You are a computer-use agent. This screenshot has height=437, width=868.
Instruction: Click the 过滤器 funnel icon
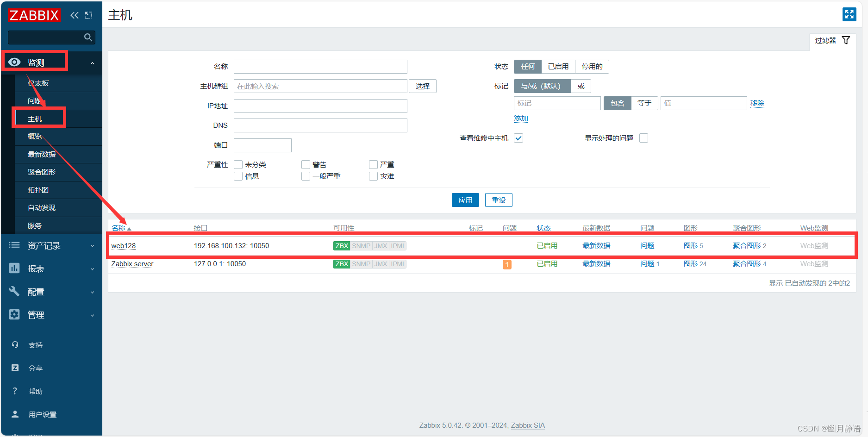[x=846, y=40]
